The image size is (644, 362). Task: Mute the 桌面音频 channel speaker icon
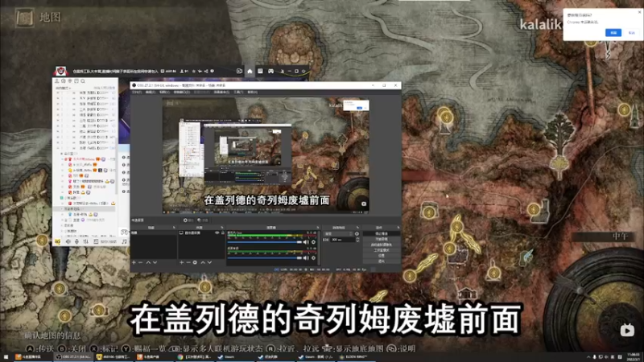tap(306, 257)
